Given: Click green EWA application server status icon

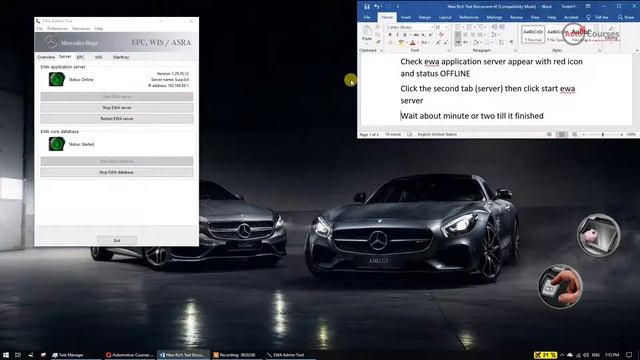Looking at the screenshot, I should point(57,79).
